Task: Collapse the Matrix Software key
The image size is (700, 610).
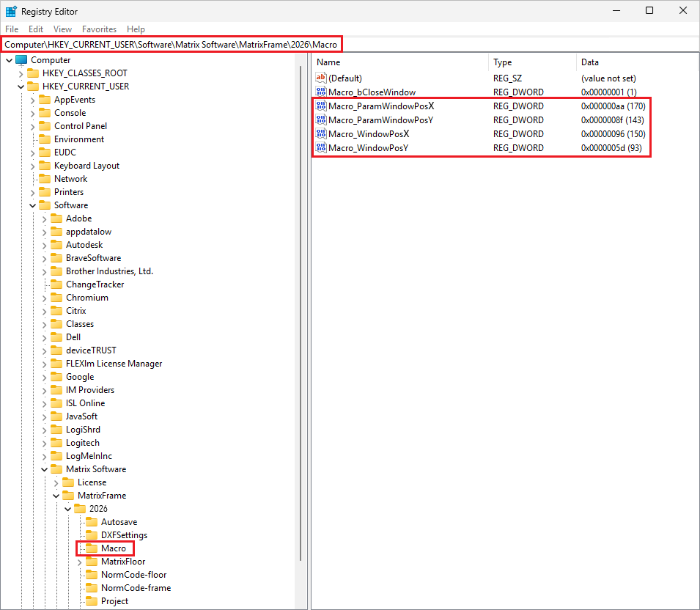Action: click(44, 469)
